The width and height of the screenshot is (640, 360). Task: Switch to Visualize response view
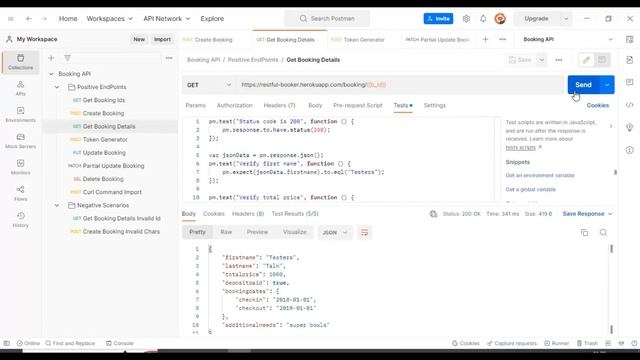pyautogui.click(x=295, y=232)
